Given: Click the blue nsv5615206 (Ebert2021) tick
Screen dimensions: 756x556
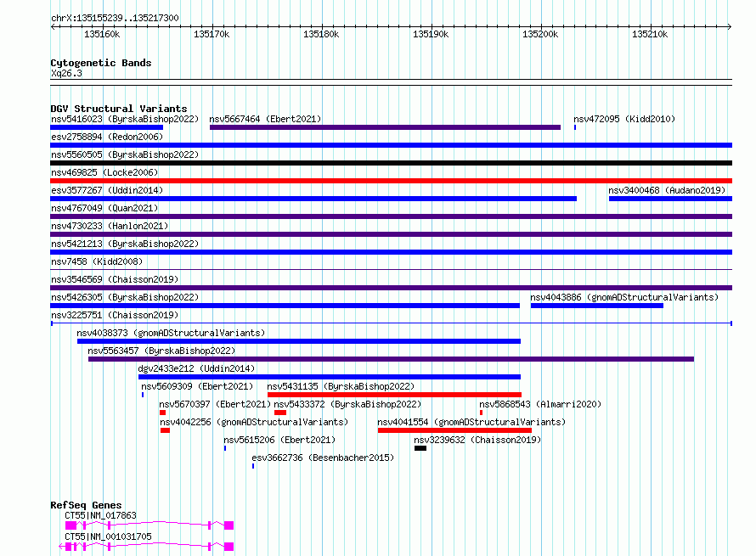Looking at the screenshot, I should click(225, 448).
